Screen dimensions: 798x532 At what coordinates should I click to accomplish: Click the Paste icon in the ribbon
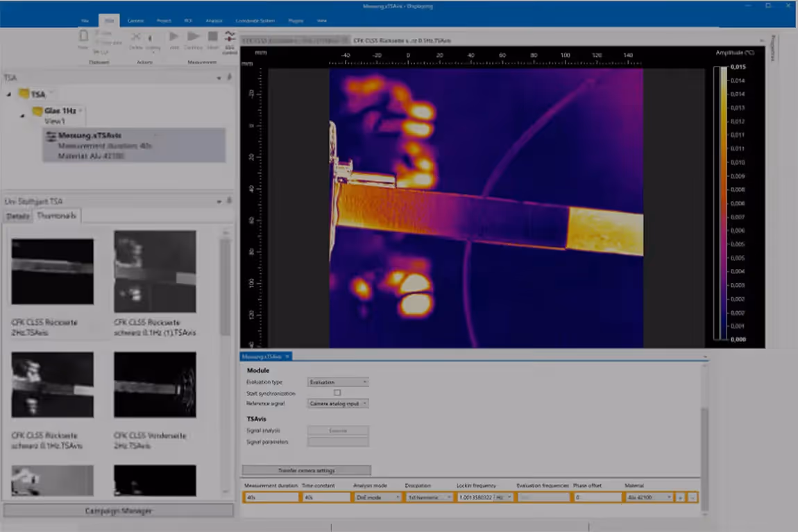[x=83, y=37]
